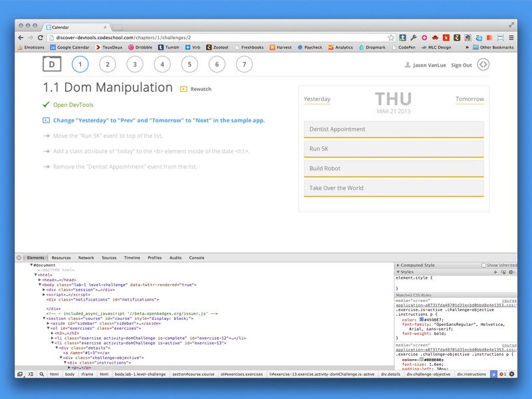Click the user avatar icon by Jason VanLue
This screenshot has width=532, height=399.
408,65
